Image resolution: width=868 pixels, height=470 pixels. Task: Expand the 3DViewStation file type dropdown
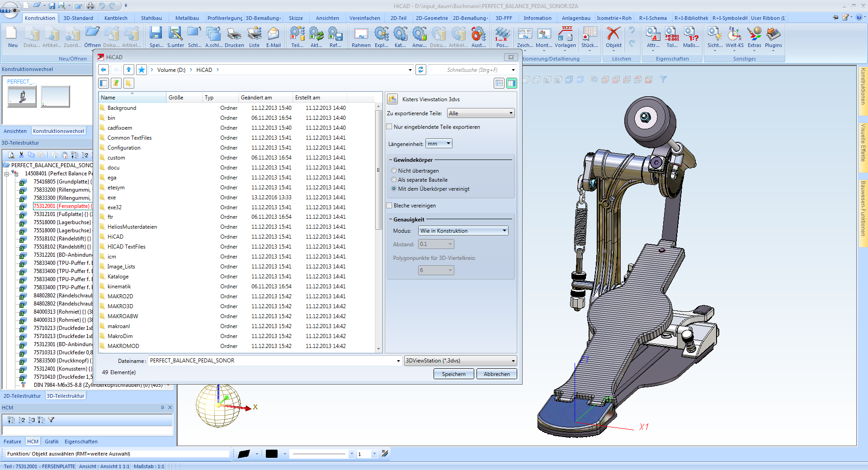click(x=460, y=361)
